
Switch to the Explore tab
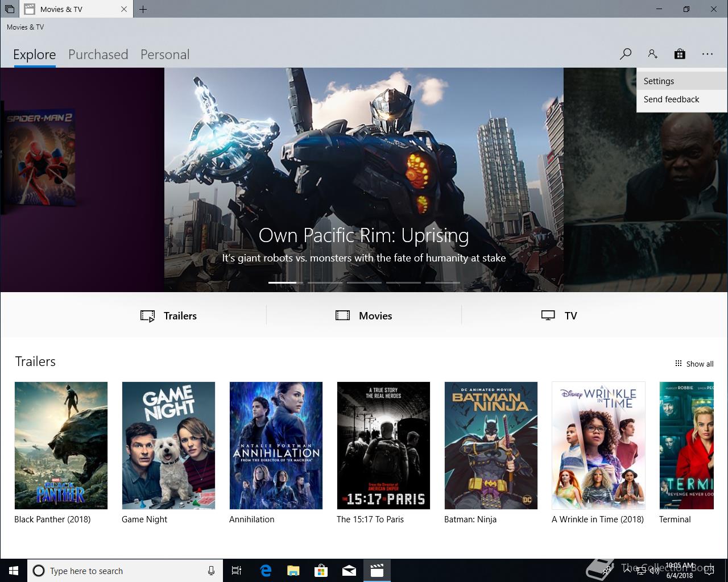tap(35, 55)
